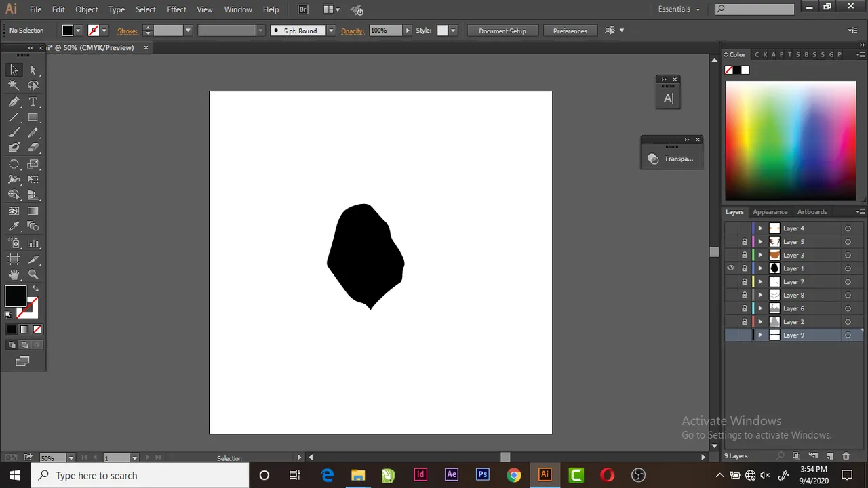Select the Zoom tool
The height and width of the screenshot is (488, 868).
pyautogui.click(x=33, y=274)
